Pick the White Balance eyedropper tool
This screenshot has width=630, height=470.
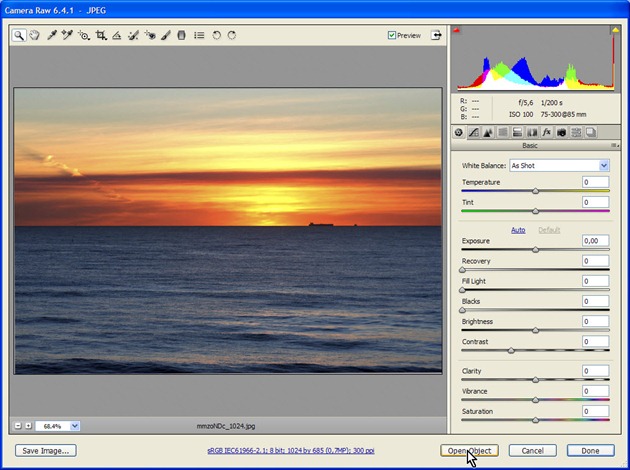pyautogui.click(x=52, y=35)
